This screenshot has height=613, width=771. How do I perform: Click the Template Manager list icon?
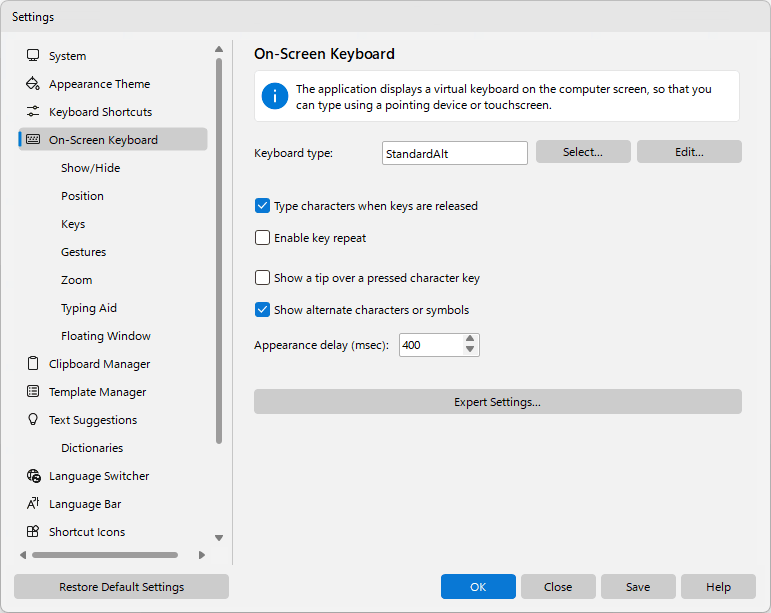[33, 392]
